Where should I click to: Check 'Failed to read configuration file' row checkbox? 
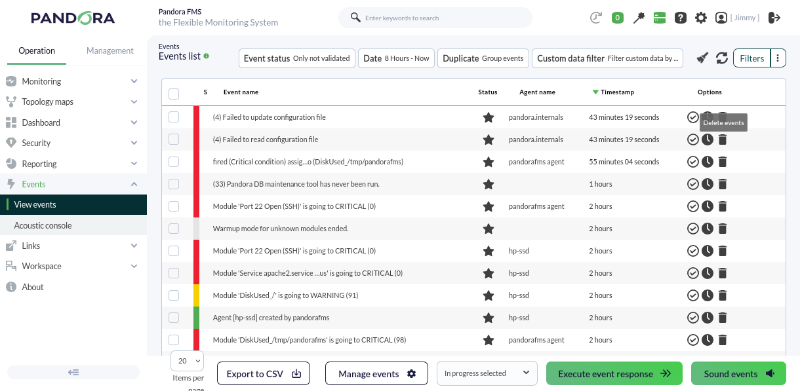[173, 139]
